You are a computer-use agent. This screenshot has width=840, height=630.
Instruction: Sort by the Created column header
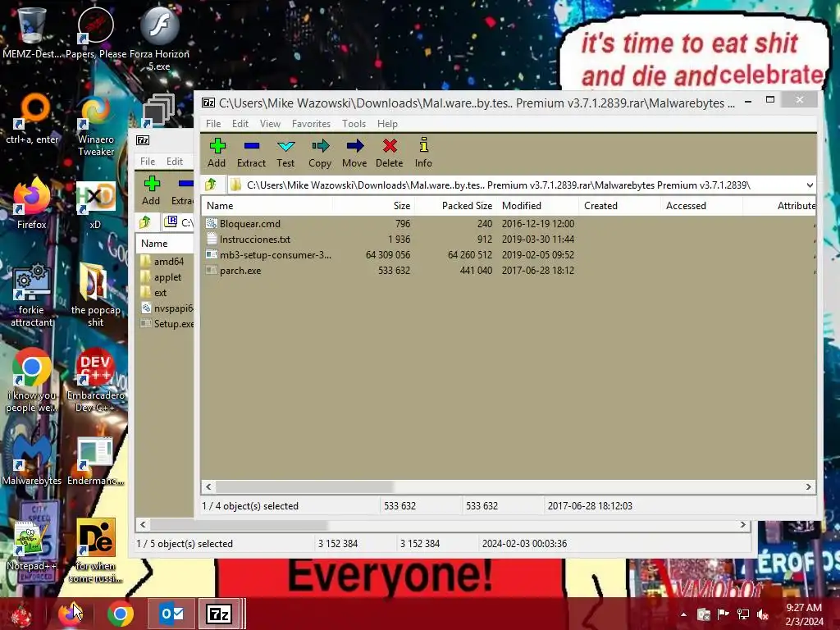(x=620, y=206)
